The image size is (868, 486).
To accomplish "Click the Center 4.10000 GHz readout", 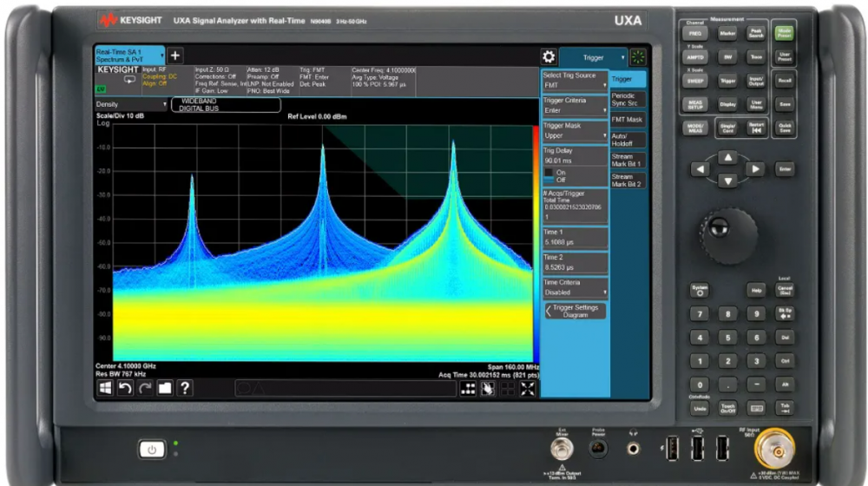I will tap(126, 366).
